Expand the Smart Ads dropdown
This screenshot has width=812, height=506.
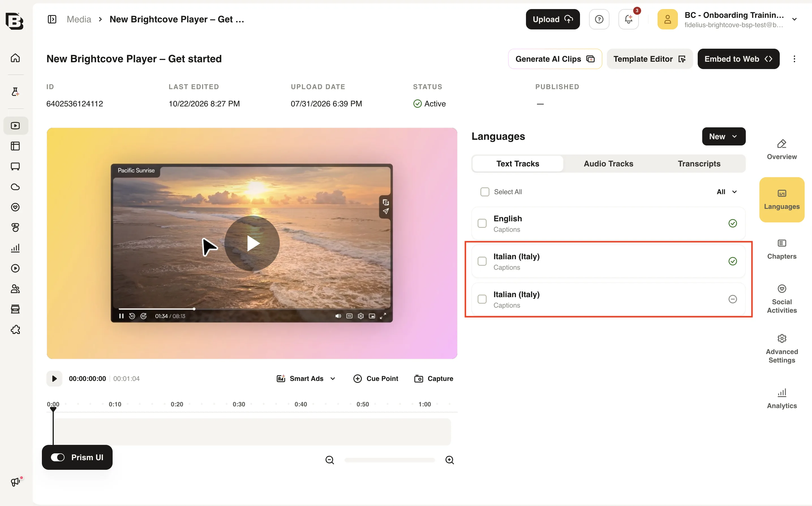coord(306,378)
